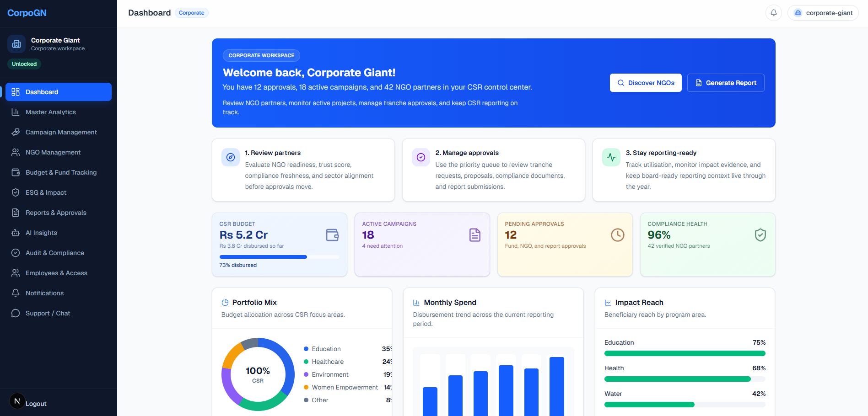This screenshot has height=416, width=868.
Task: Click the Unlocked status badge
Action: 24,64
